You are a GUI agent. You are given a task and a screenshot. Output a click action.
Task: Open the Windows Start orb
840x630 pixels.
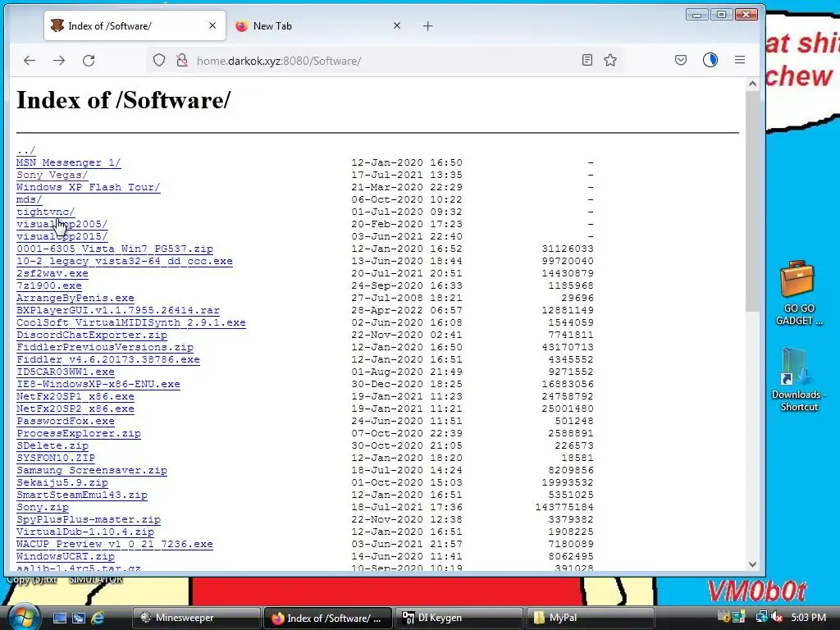(24, 617)
